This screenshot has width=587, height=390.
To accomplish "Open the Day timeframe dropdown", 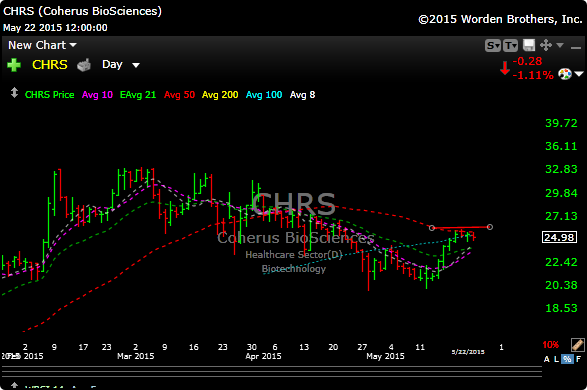I will (121, 65).
